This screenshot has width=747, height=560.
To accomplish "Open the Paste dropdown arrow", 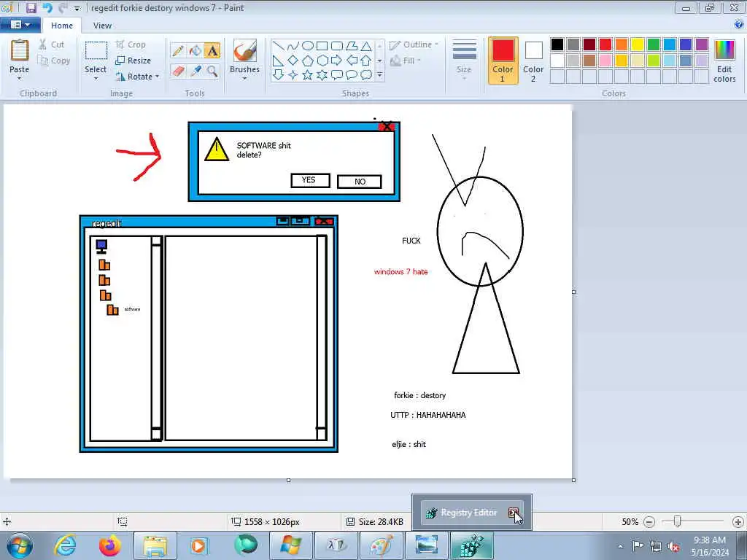I will (20, 79).
